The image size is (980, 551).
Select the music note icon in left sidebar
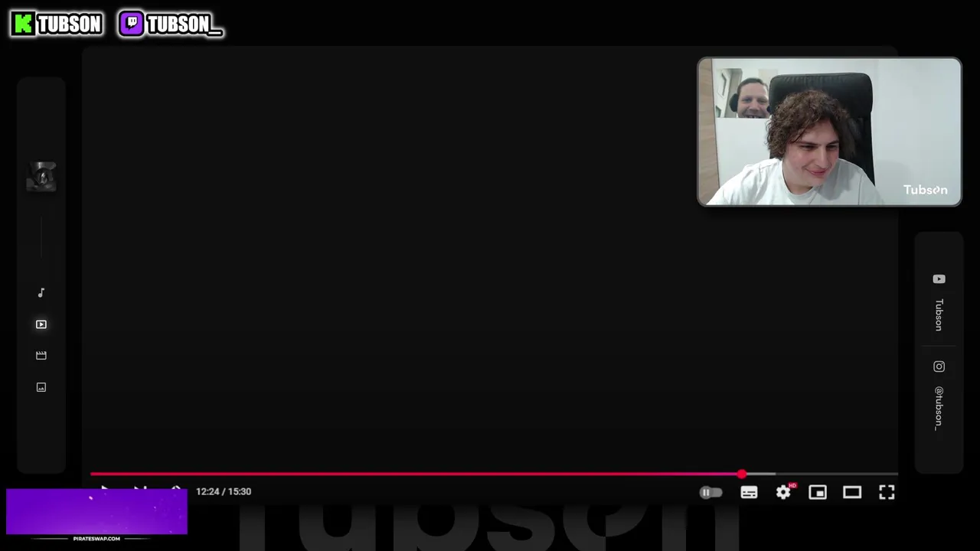(41, 292)
